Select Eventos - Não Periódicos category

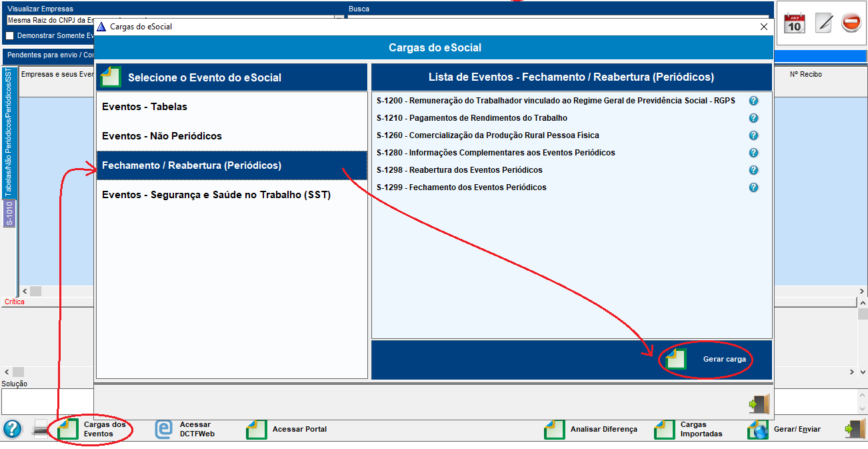[232, 136]
